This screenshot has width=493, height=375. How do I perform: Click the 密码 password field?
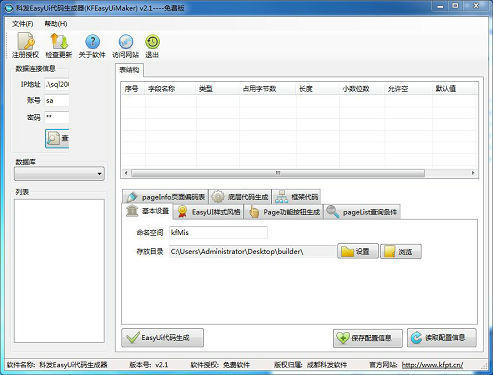tap(57, 117)
